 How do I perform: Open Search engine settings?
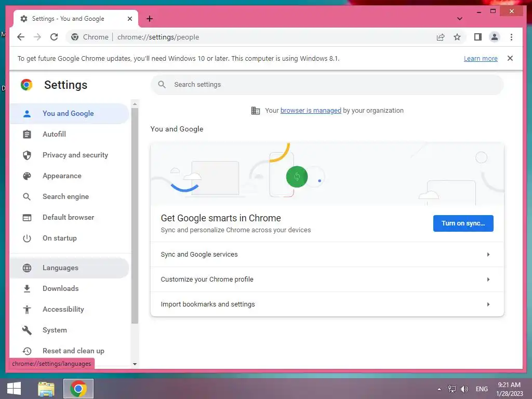(x=70, y=196)
